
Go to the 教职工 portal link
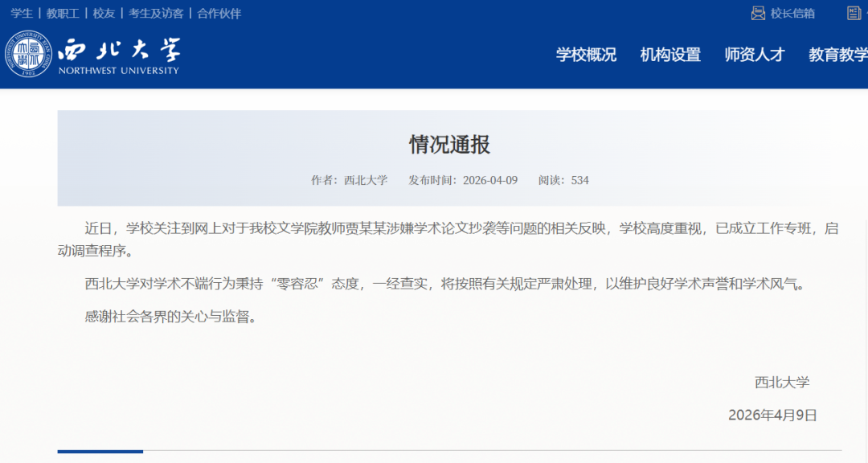(63, 13)
